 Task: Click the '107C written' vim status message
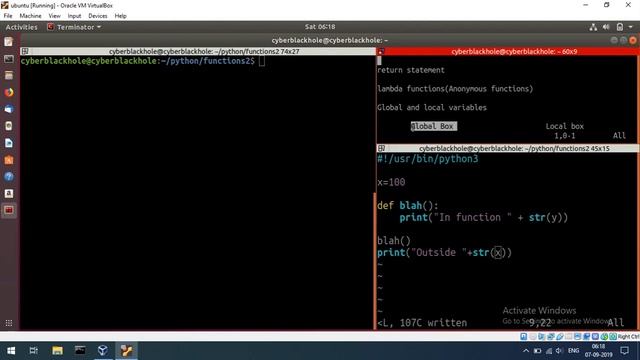point(433,323)
